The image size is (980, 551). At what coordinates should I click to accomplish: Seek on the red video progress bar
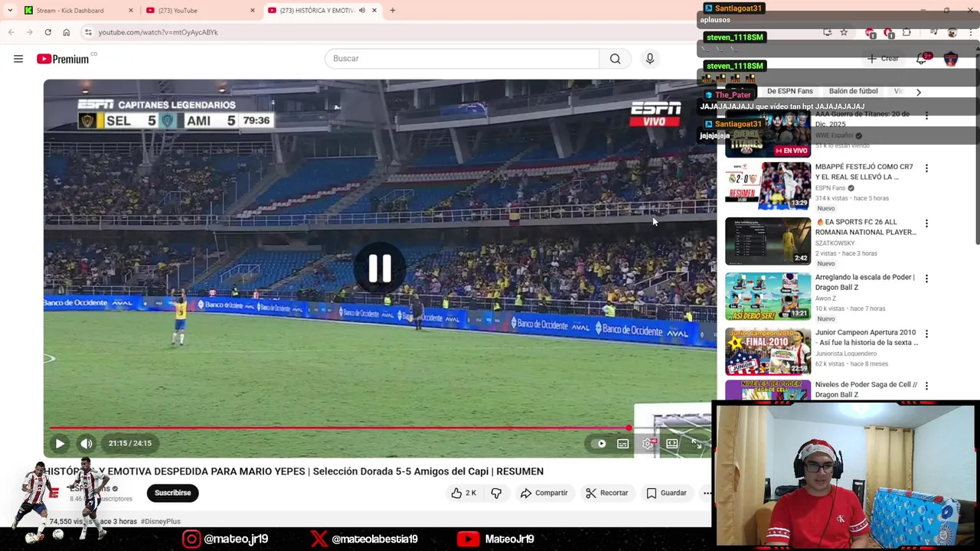click(x=380, y=428)
